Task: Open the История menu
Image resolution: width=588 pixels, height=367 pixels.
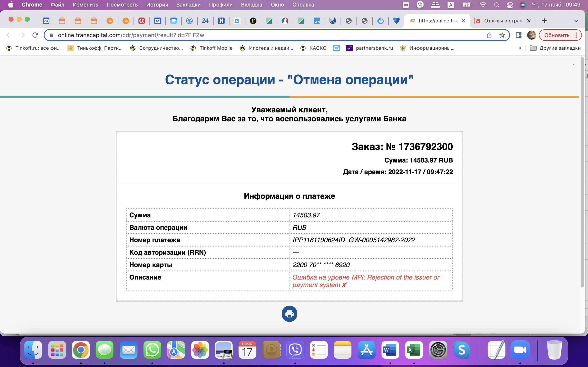Action: pos(157,5)
